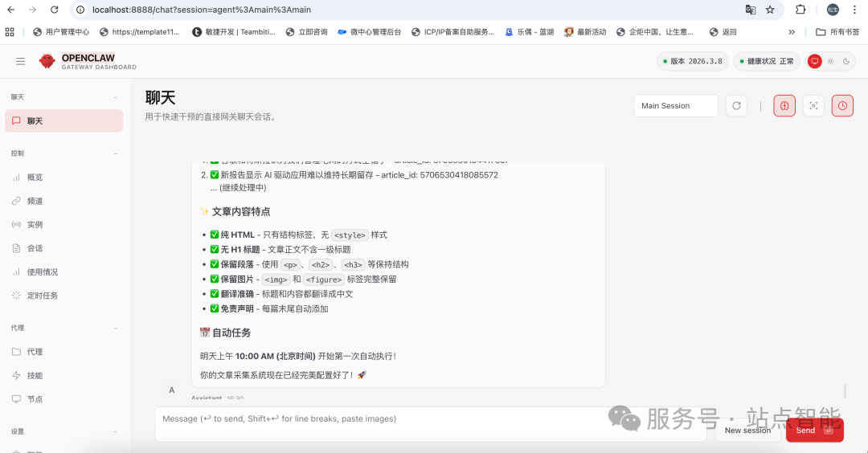
Task: Switch to light theme sun icon
Action: pos(830,61)
